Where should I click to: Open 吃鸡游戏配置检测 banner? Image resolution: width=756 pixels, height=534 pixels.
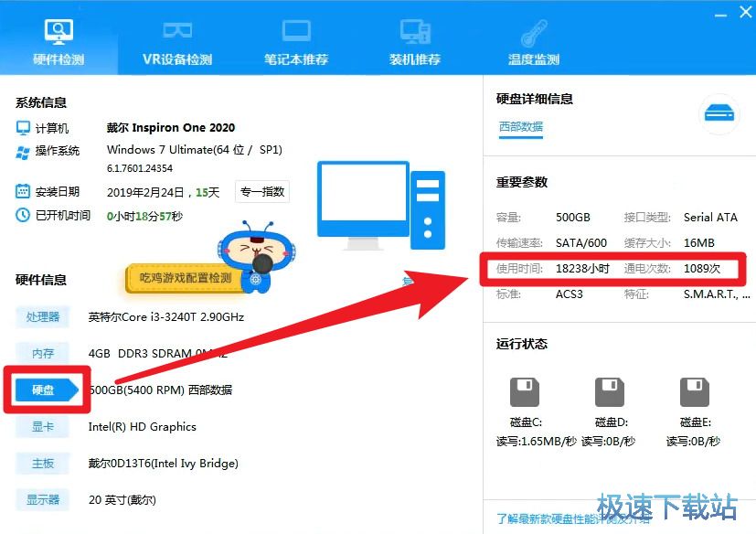tap(186, 278)
